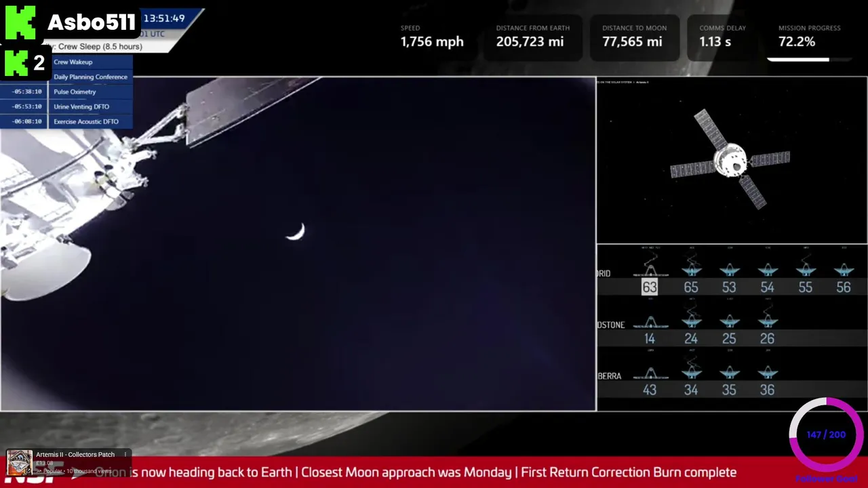Open the Artemis II Collectors Patch product card
This screenshot has width=868, height=488.
click(x=68, y=462)
